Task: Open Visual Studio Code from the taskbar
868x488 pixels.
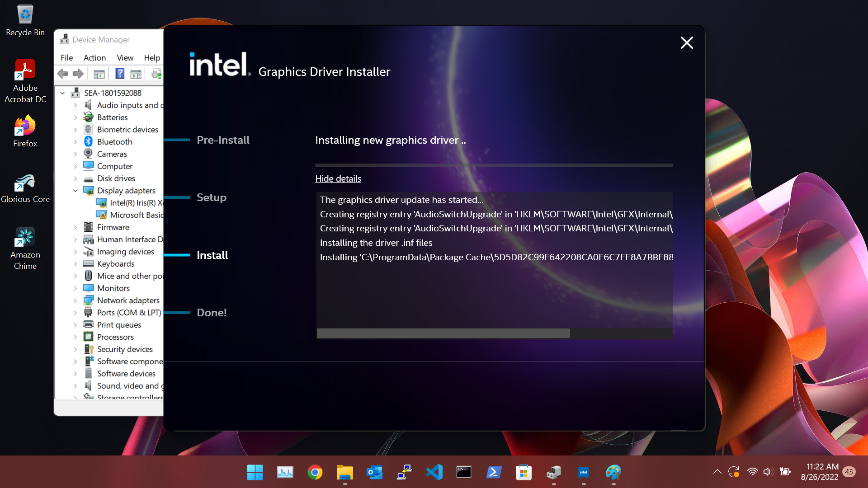Action: (434, 473)
